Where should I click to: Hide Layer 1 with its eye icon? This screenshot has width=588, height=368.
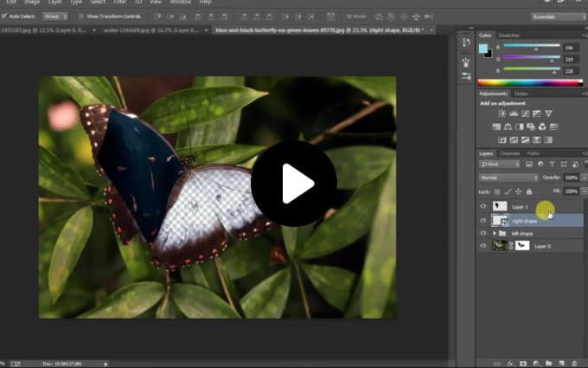coord(483,206)
